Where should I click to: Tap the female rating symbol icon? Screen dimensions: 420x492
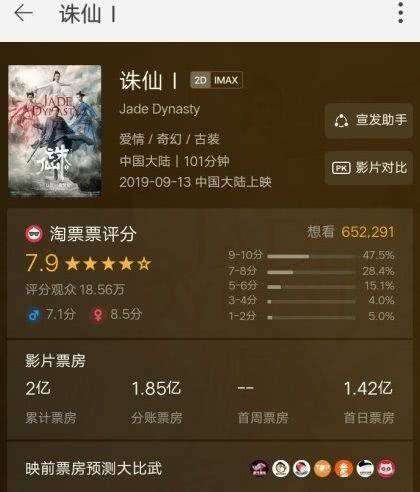97,315
